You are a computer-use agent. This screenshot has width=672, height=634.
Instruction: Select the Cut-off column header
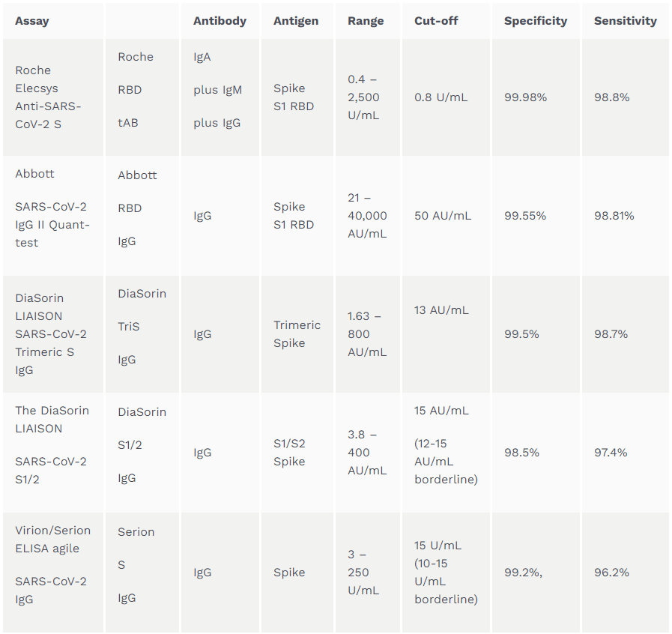point(436,21)
